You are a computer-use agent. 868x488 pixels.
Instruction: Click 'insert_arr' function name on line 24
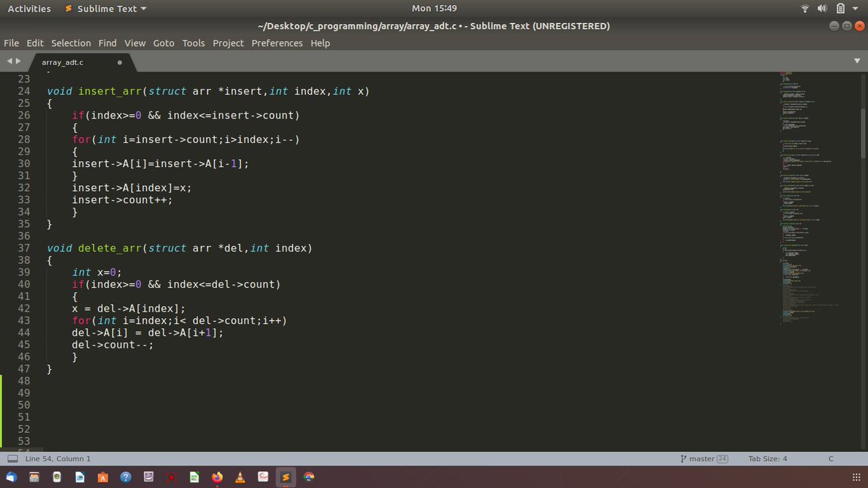point(110,91)
